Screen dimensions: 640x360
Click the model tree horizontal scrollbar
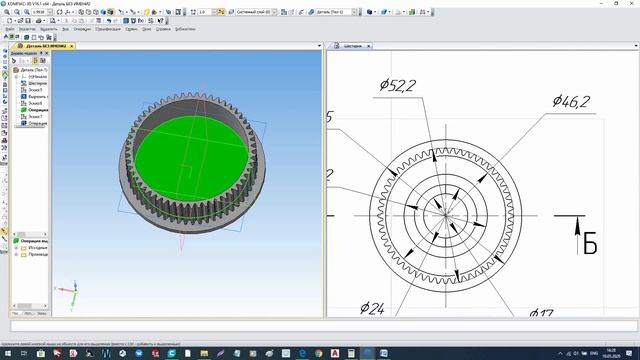[30, 234]
